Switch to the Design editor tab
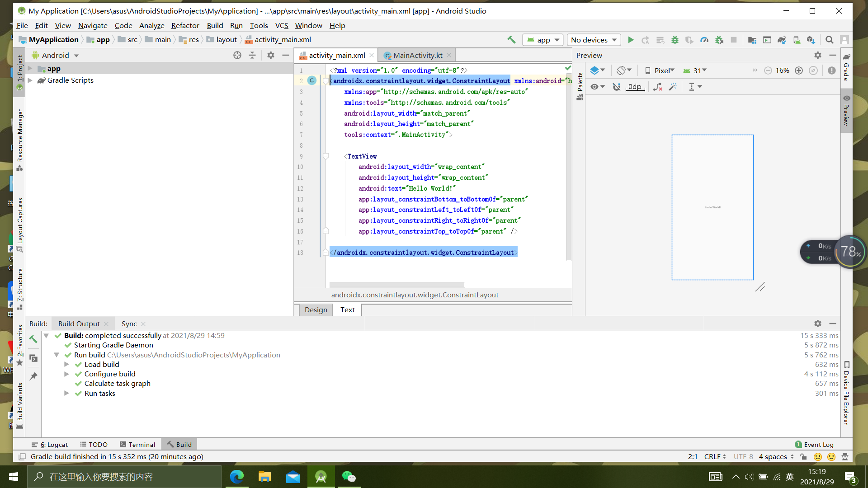Image resolution: width=868 pixels, height=488 pixels. click(316, 310)
